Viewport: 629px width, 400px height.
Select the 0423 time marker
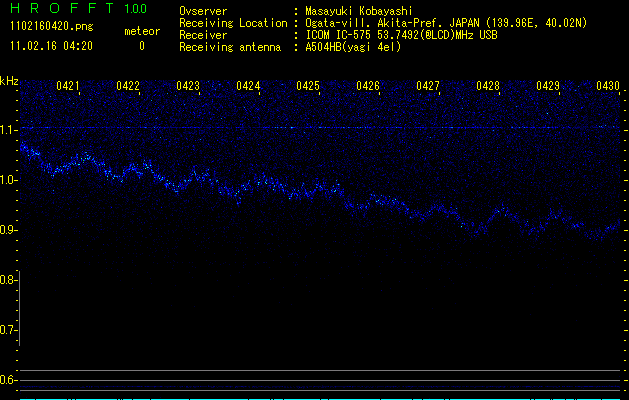(x=188, y=87)
